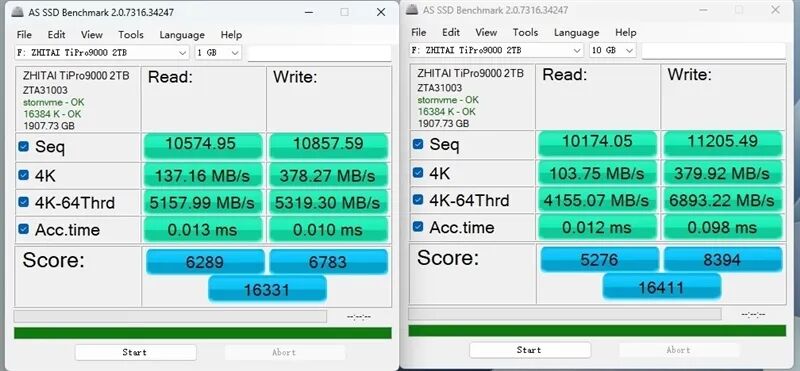Click the AS SSD app icon in left window
Viewport: 800px width, 371px height.
[x=17, y=12]
